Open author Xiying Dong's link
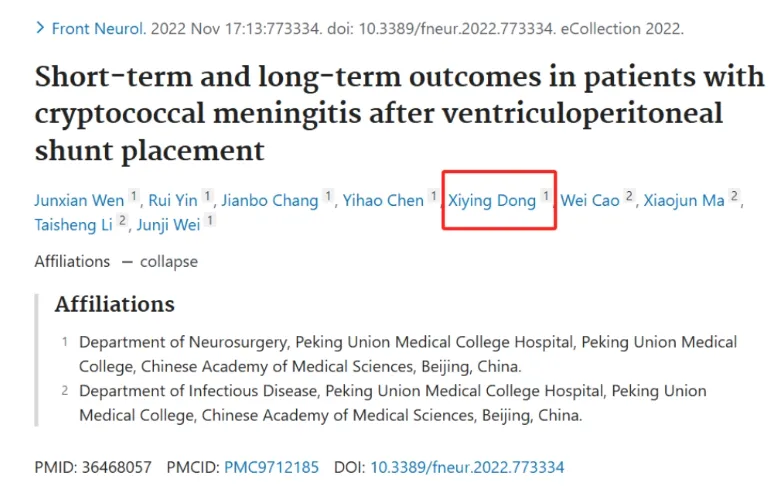784x500 pixels. click(492, 200)
